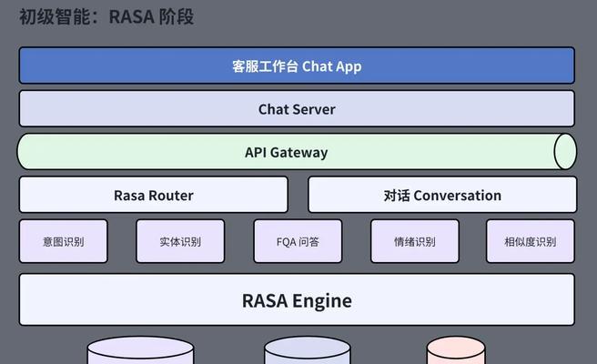Select the 相似度识别 module box
Screen dimensions: 597x364
pos(531,241)
